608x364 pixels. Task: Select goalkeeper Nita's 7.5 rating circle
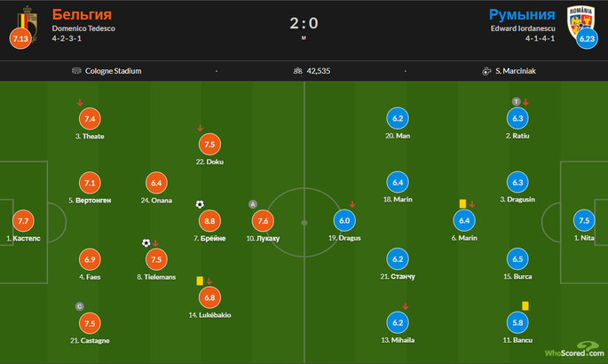(x=584, y=220)
